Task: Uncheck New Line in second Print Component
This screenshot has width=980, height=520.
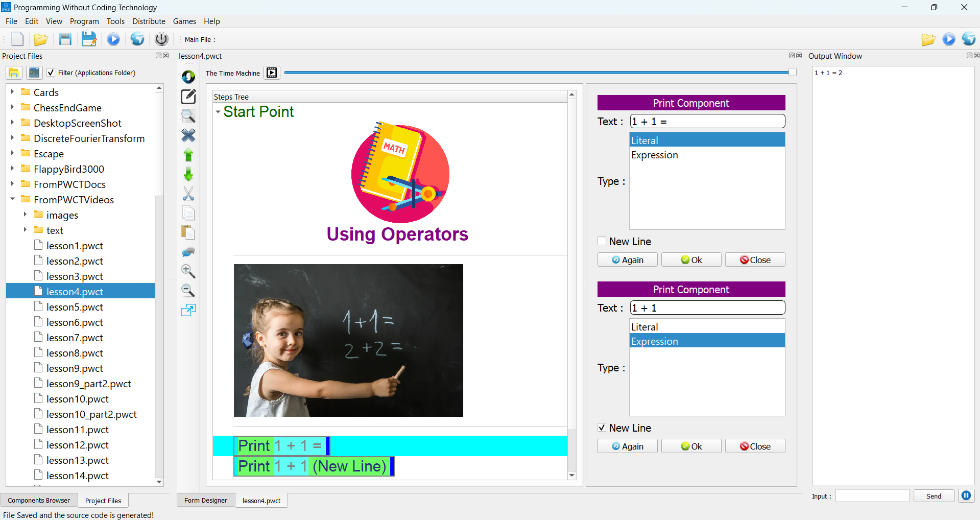Action: [602, 428]
